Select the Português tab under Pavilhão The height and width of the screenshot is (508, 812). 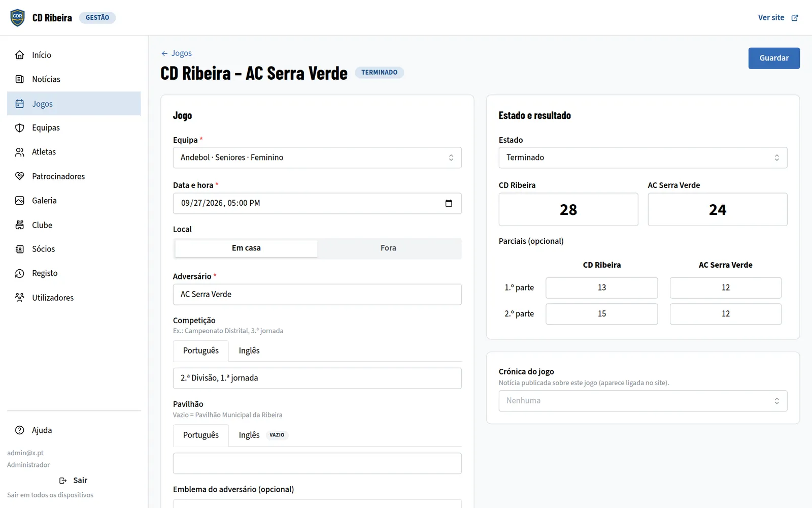pyautogui.click(x=201, y=435)
